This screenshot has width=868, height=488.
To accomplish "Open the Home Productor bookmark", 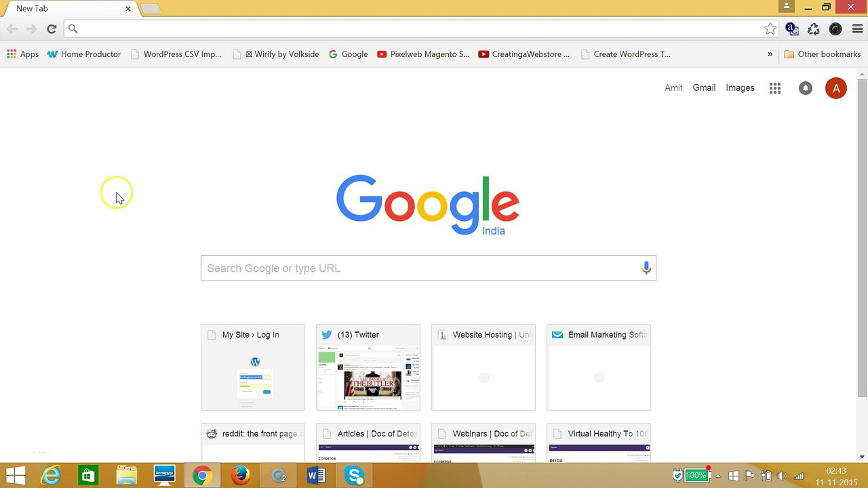I will (x=83, y=54).
